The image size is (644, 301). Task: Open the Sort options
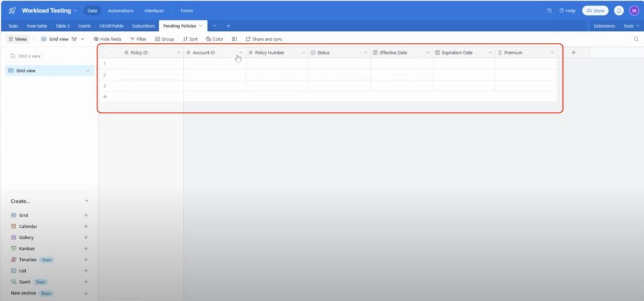(190, 39)
